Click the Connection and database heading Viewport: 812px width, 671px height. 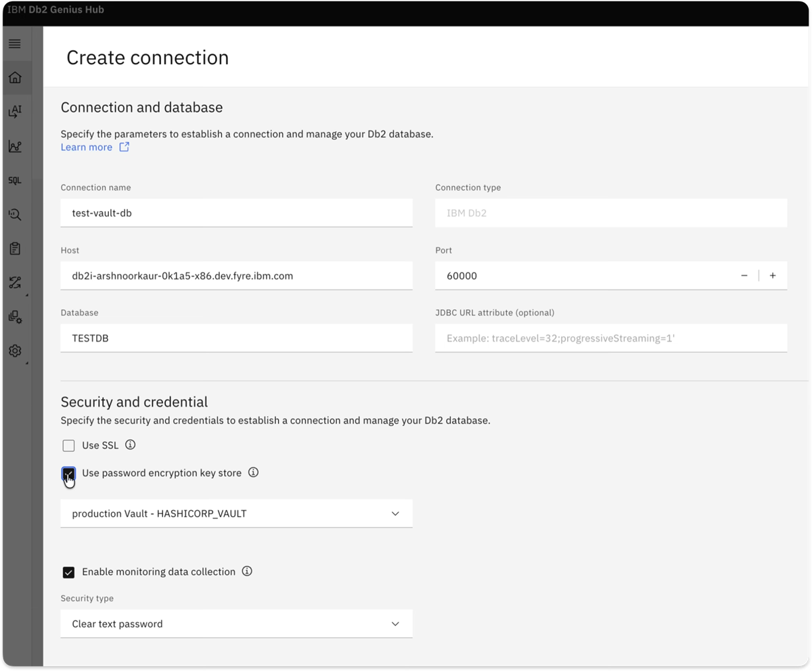(141, 108)
